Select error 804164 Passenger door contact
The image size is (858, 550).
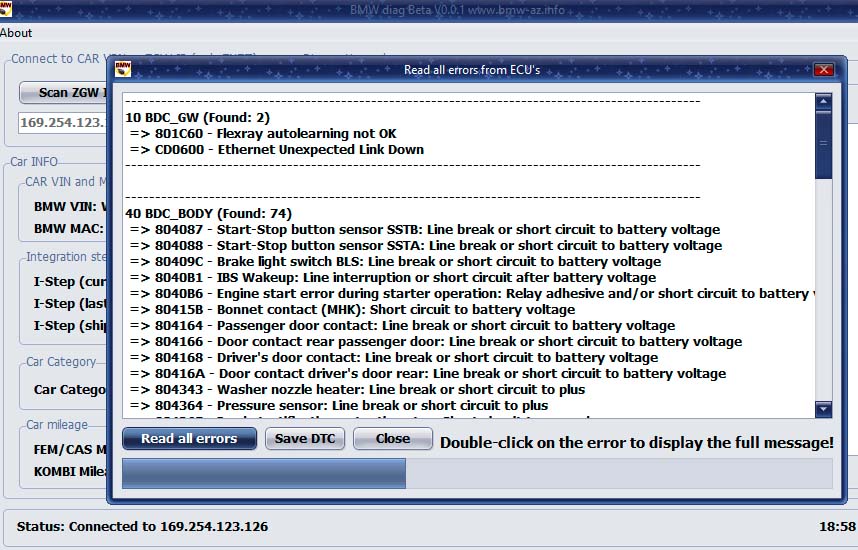(402, 326)
